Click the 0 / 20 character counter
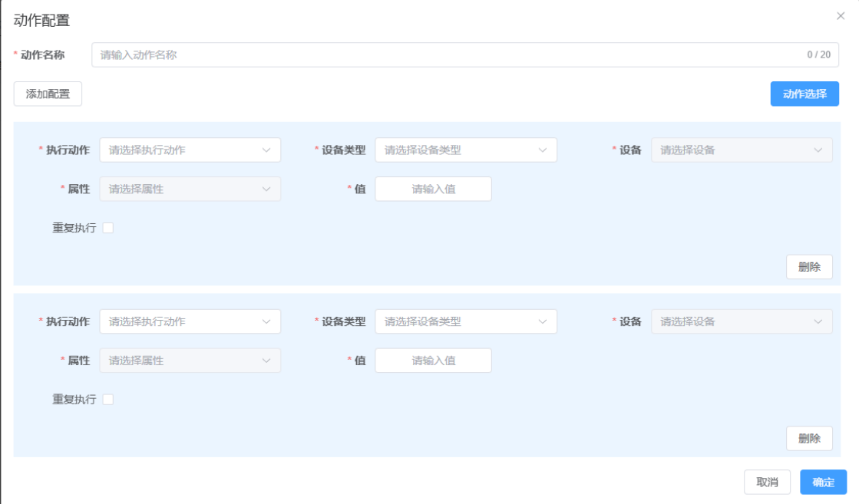This screenshot has width=859, height=504. click(818, 54)
